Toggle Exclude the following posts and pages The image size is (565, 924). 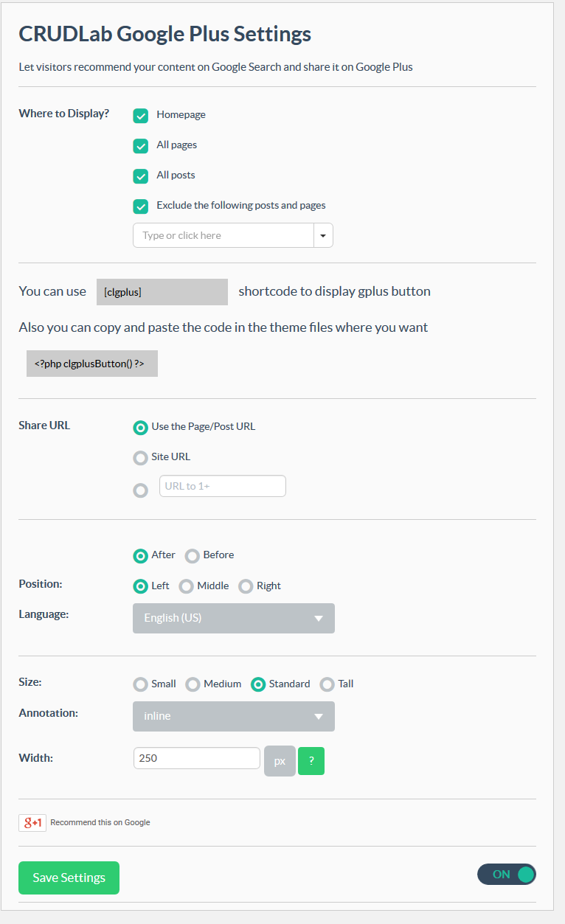click(x=141, y=206)
